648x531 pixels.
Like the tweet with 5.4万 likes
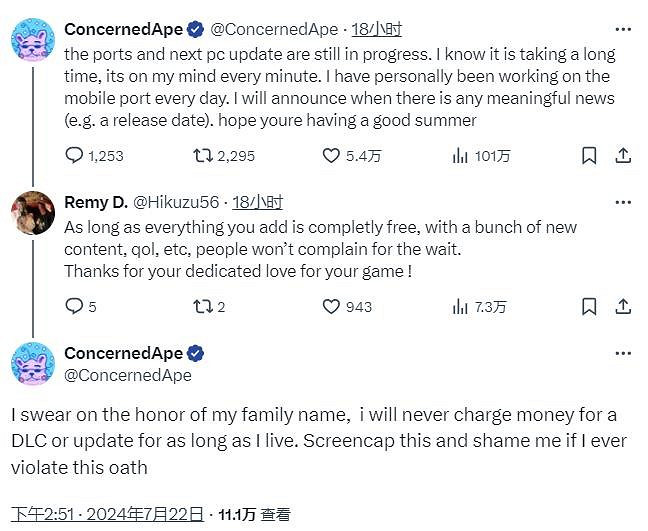(x=331, y=155)
